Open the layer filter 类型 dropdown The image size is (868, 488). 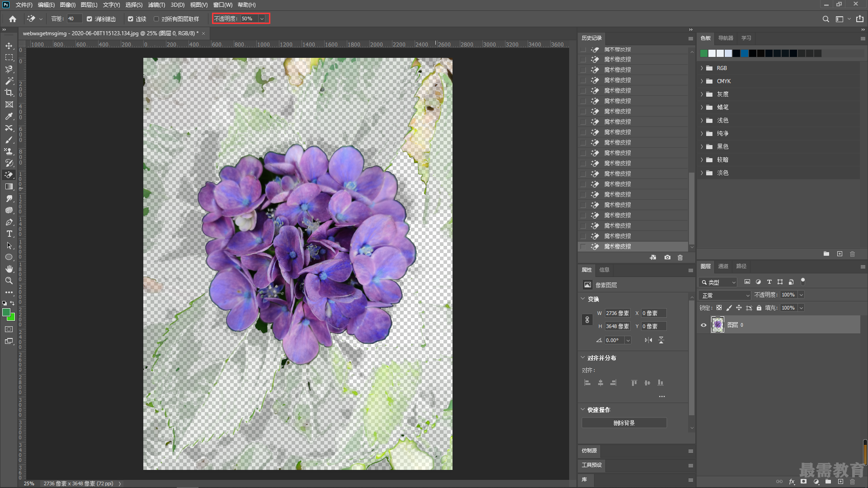click(718, 282)
